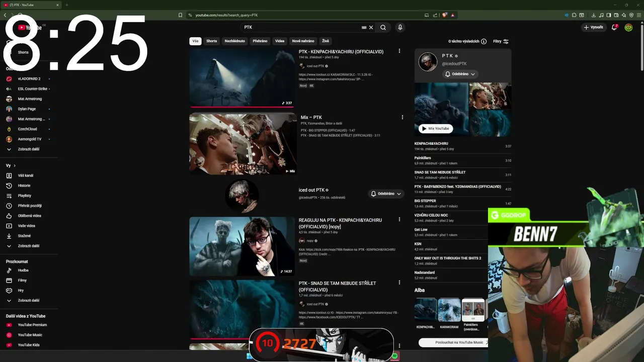Open Váš kanál in sidebar
This screenshot has height=362, width=644.
click(x=25, y=175)
